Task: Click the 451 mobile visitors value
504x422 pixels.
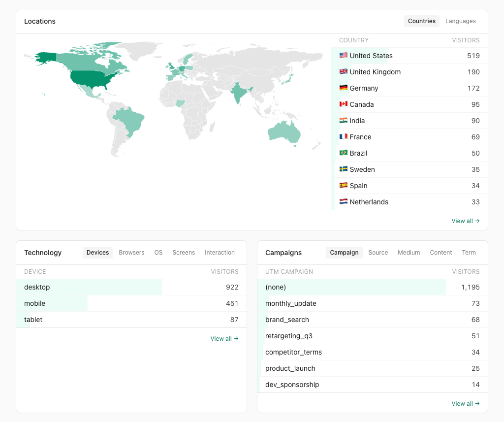Action: click(x=232, y=303)
